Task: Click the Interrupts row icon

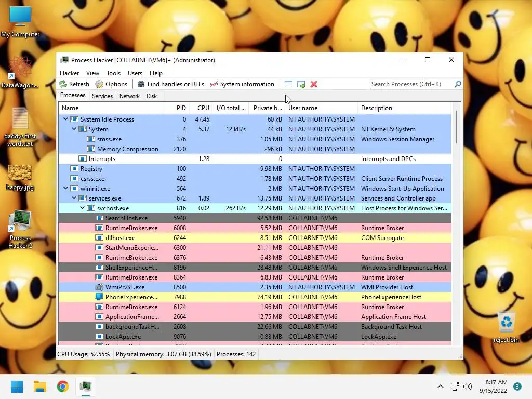Action: coord(83,159)
